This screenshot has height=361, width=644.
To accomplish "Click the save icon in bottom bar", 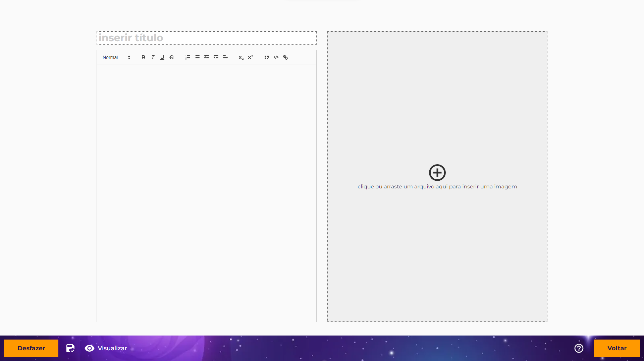I will click(x=70, y=348).
